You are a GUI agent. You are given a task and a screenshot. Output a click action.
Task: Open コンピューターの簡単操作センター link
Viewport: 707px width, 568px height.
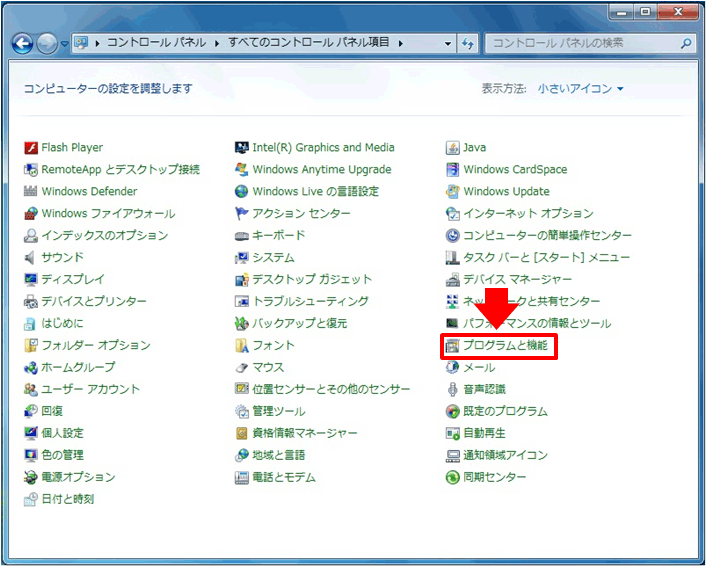[x=547, y=236]
